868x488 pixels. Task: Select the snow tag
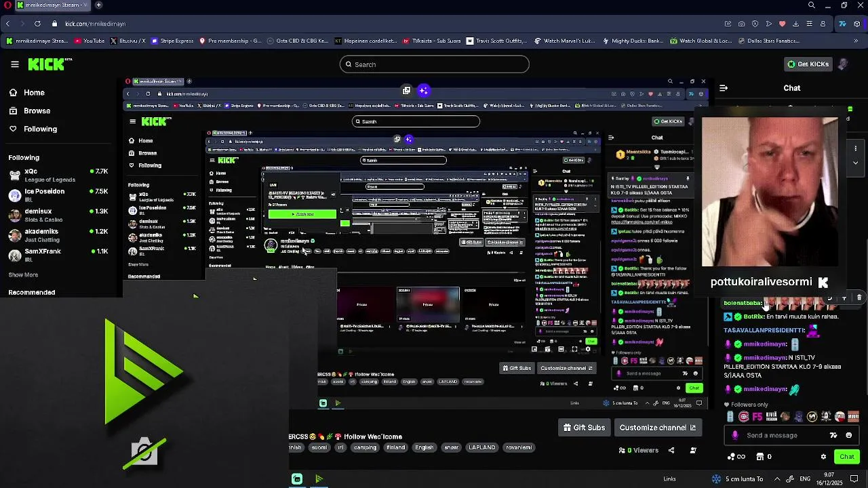[451, 447]
